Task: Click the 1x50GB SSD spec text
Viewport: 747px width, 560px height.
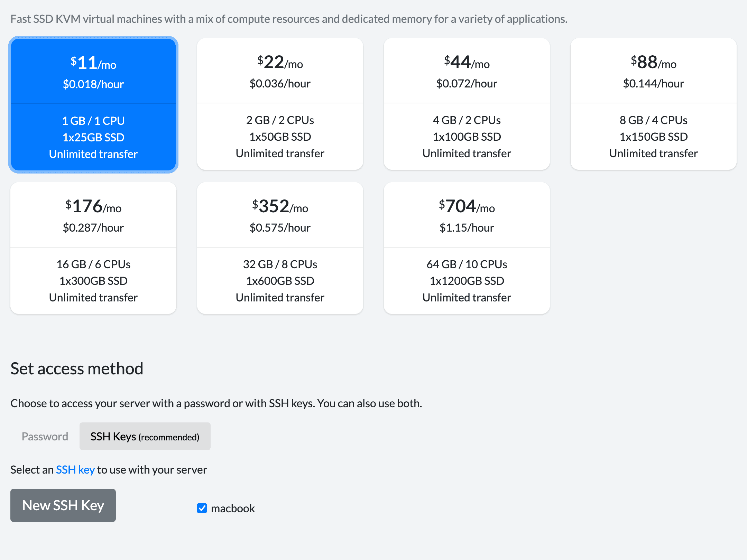Action: pos(280,137)
